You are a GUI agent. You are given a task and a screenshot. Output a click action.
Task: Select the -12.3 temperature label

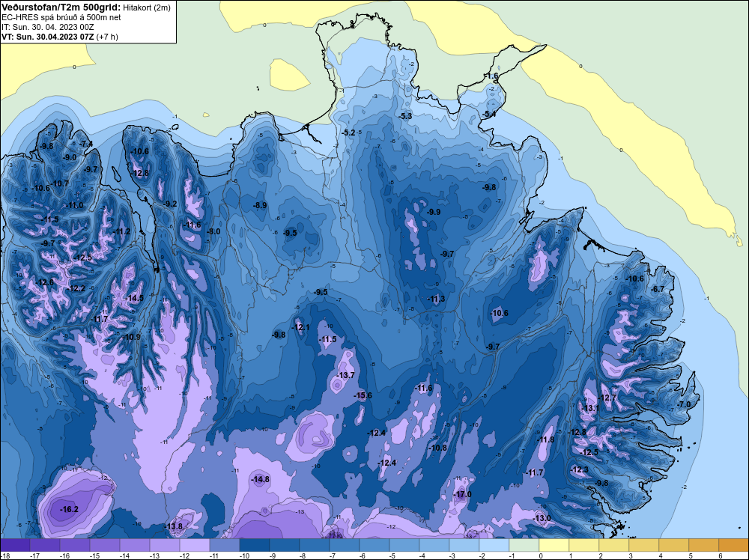pos(580,469)
